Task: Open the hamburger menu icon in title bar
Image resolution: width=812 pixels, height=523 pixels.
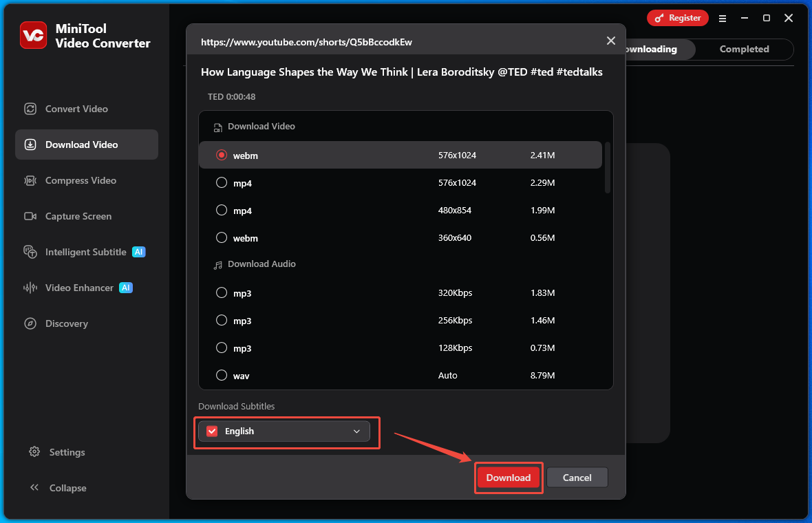Action: [x=723, y=18]
